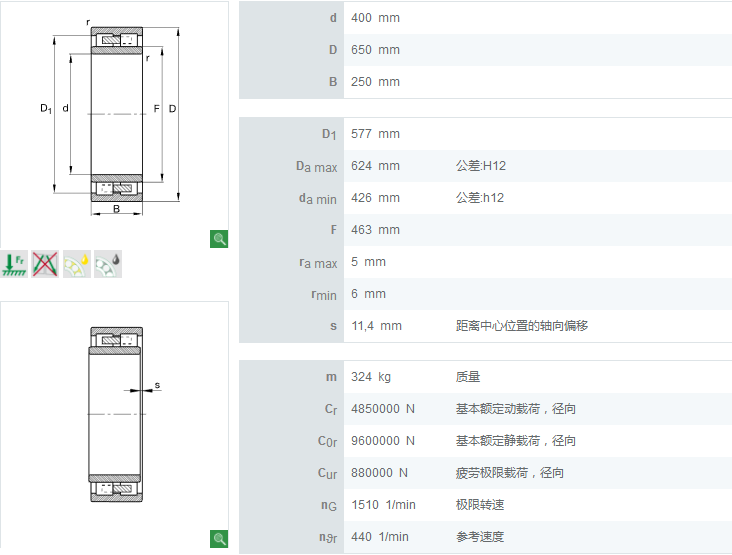Select the s value 11,4 mm
Viewport: 732px width, 555px height.
tap(376, 326)
